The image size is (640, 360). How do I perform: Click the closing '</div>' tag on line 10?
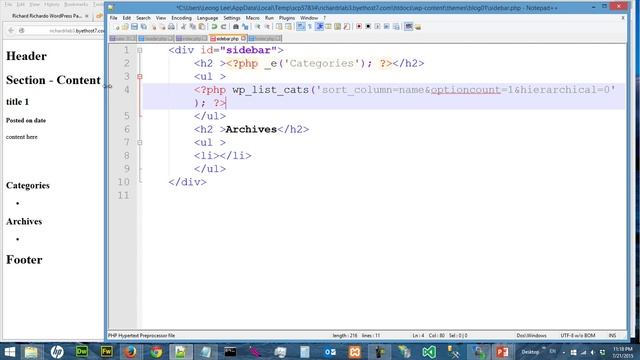click(x=188, y=182)
